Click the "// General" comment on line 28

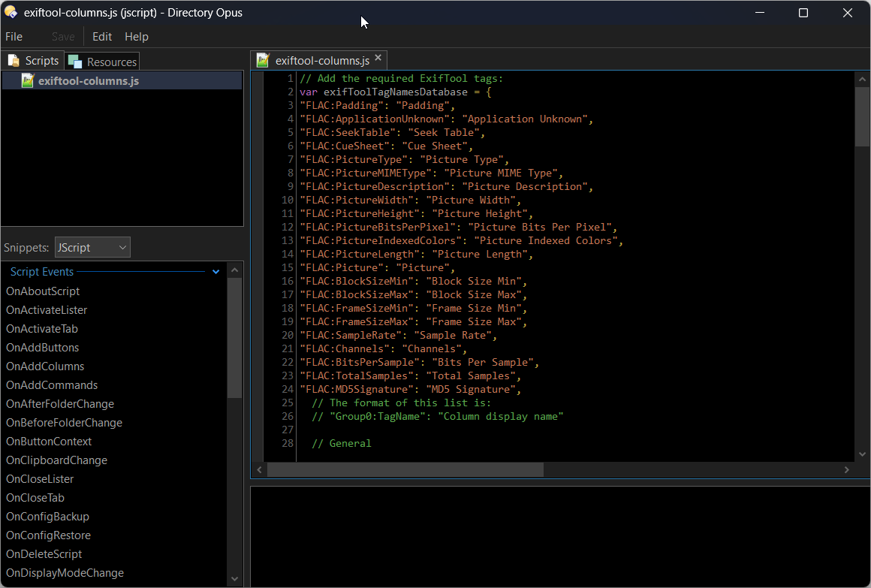(x=342, y=444)
